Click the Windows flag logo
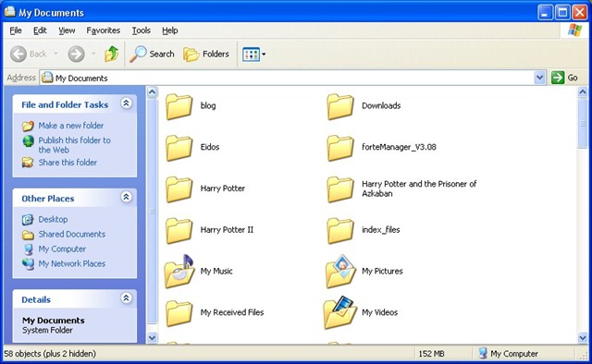Viewport: 592px width, 364px height. [x=574, y=30]
